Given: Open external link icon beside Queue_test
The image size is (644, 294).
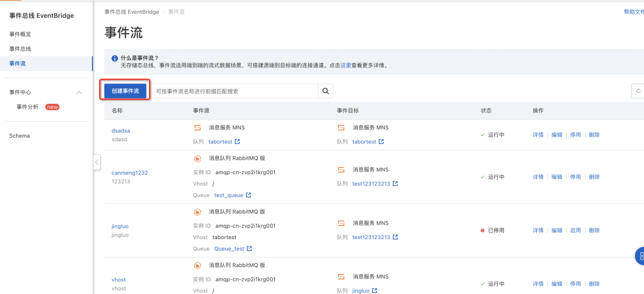Looking at the screenshot, I should 249,249.
